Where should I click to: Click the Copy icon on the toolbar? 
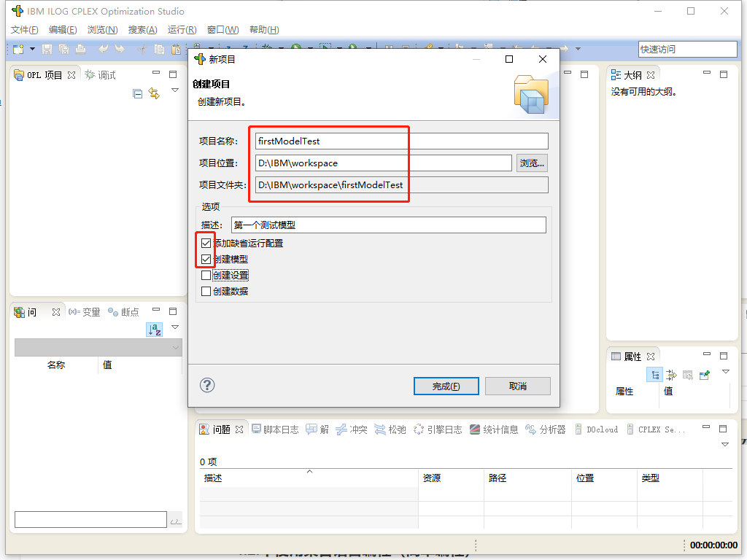158,49
